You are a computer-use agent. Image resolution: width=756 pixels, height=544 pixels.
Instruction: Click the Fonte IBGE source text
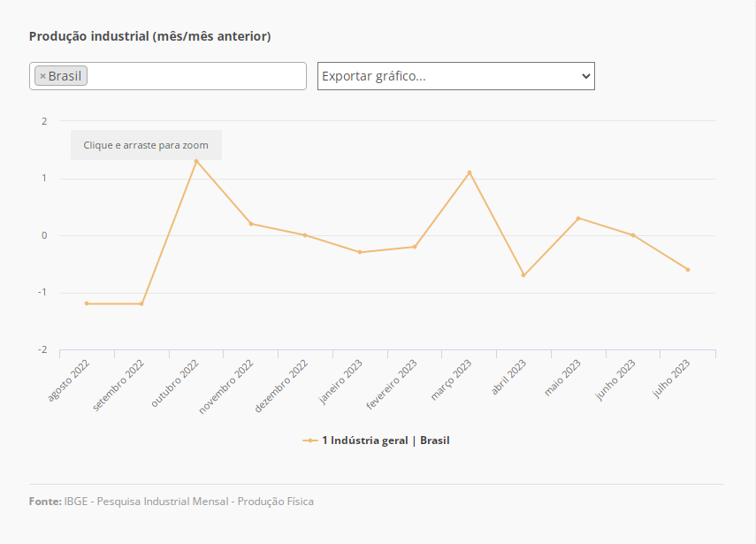[172, 502]
